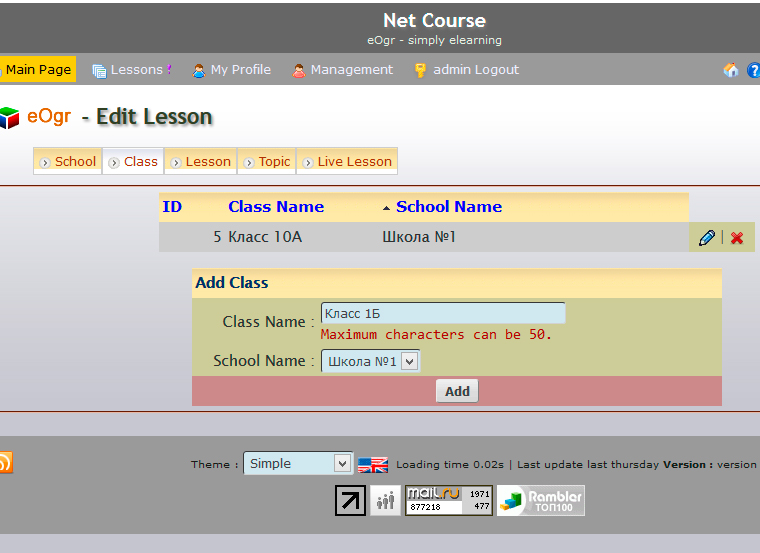Expand the Theme selector dropdown
Viewport: 760px width, 553px height.
pos(298,463)
